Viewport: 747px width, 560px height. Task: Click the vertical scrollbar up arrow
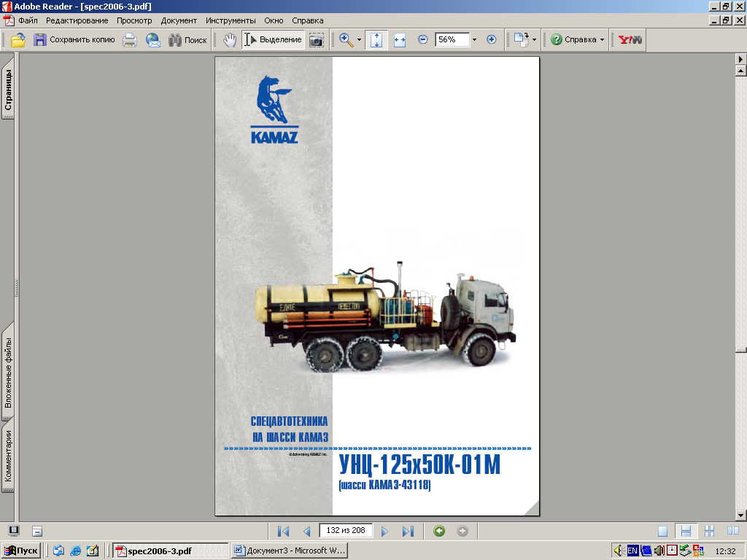click(x=741, y=71)
